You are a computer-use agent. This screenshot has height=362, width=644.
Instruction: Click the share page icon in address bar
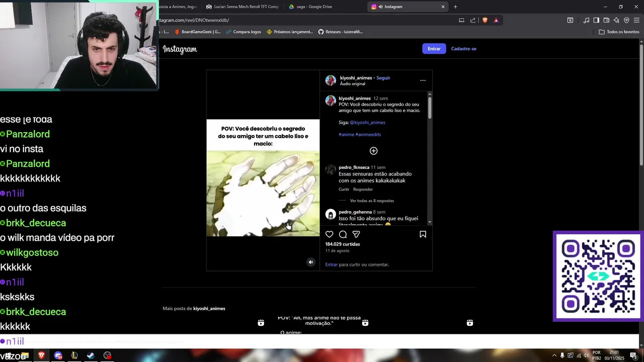473,20
